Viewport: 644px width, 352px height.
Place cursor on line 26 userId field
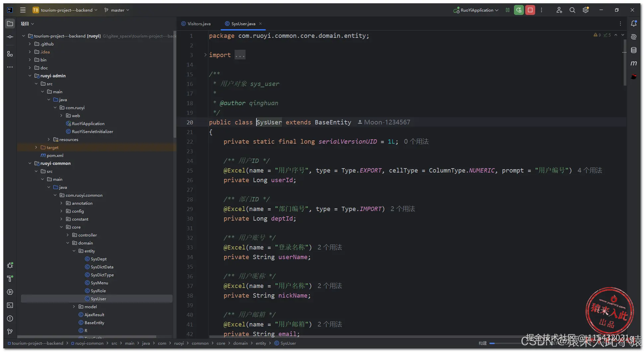(x=282, y=180)
